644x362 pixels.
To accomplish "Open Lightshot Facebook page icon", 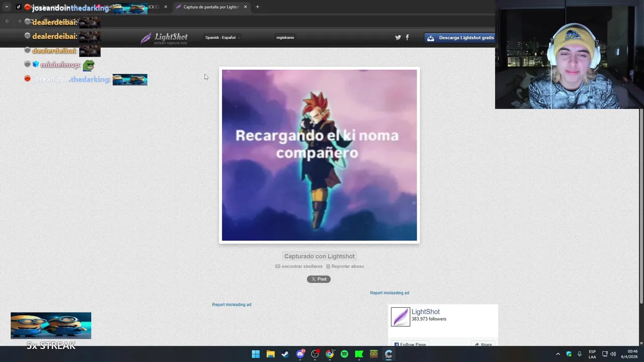I will tap(407, 37).
